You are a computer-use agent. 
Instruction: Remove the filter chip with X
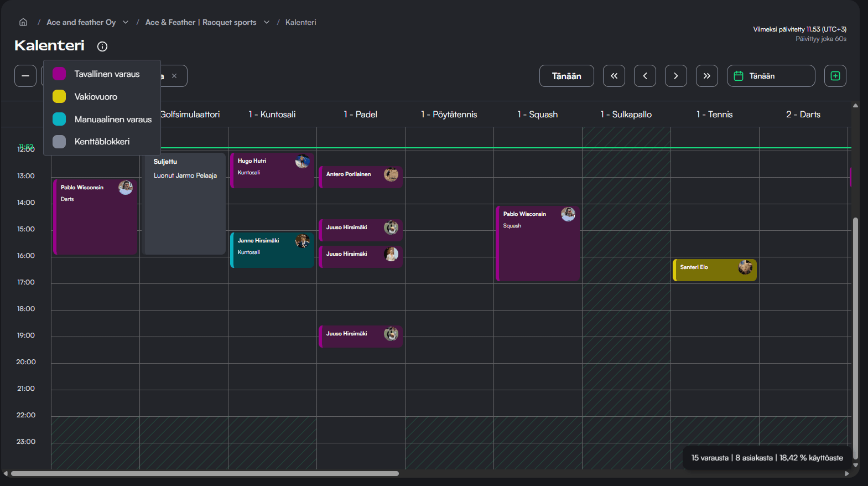(174, 76)
